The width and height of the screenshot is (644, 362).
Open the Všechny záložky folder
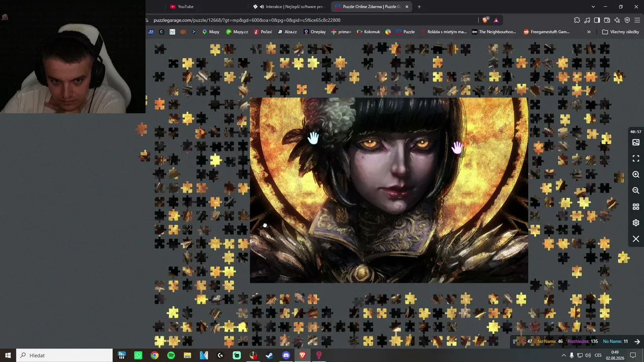(621, 32)
